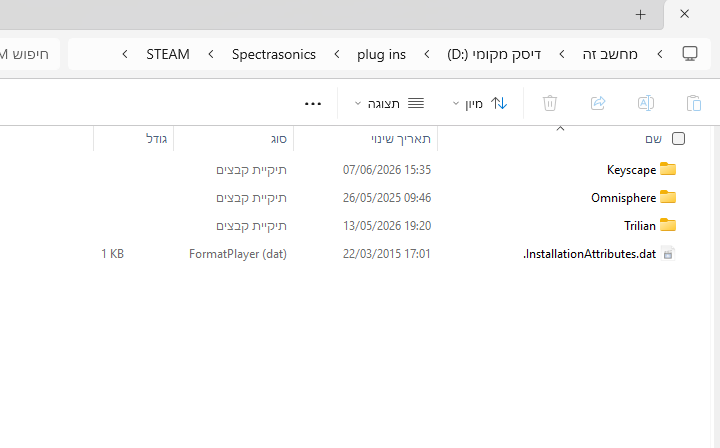Sort by the type column (סוג)
Viewport: 720px width, 448px height.
[279, 139]
